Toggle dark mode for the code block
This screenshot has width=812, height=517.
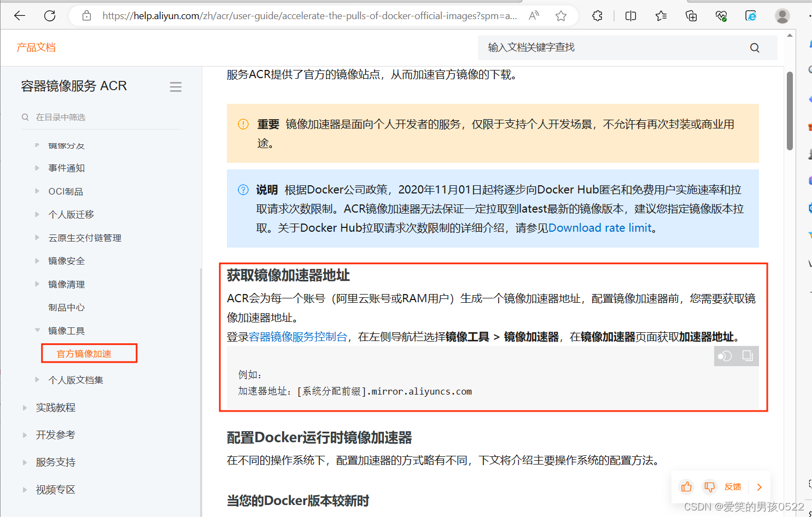725,356
